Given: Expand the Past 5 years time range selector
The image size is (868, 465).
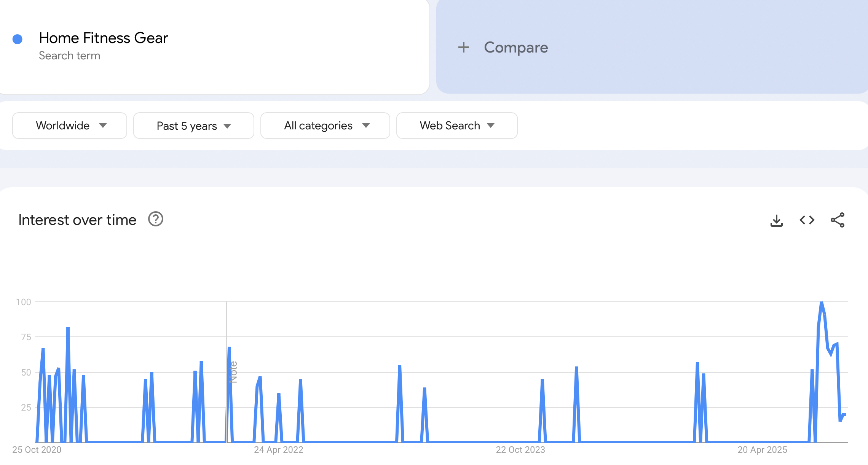Looking at the screenshot, I should click(193, 126).
